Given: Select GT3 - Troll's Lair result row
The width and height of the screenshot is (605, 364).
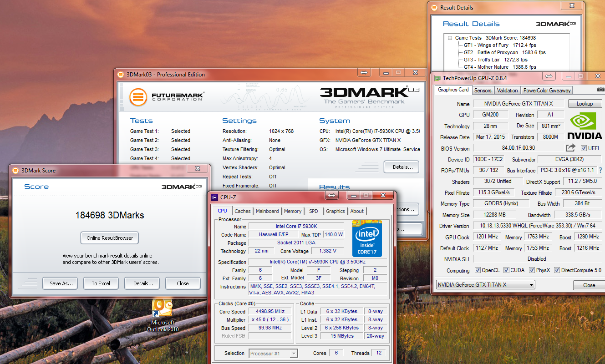Looking at the screenshot, I should click(x=495, y=60).
